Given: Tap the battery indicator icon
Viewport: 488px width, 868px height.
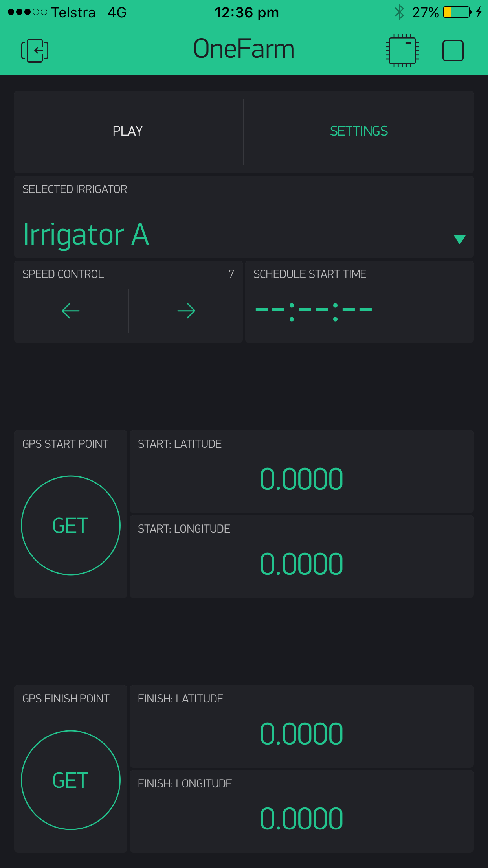Looking at the screenshot, I should coord(457,12).
